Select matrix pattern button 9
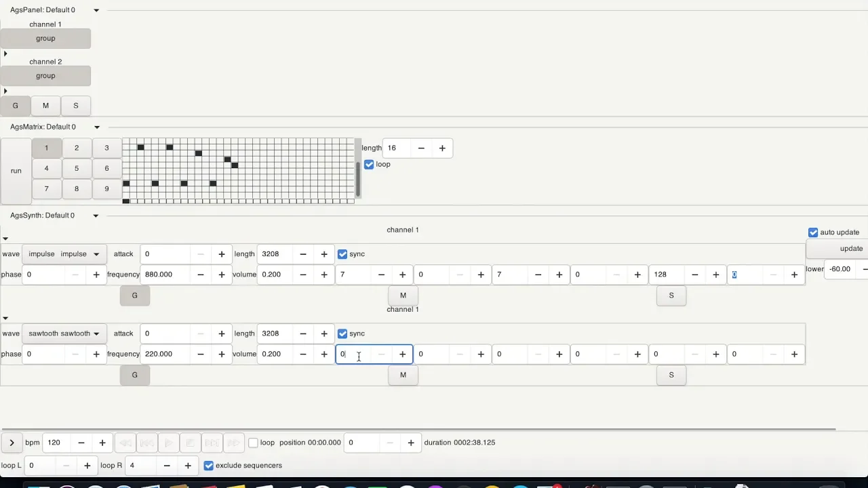 pyautogui.click(x=106, y=189)
